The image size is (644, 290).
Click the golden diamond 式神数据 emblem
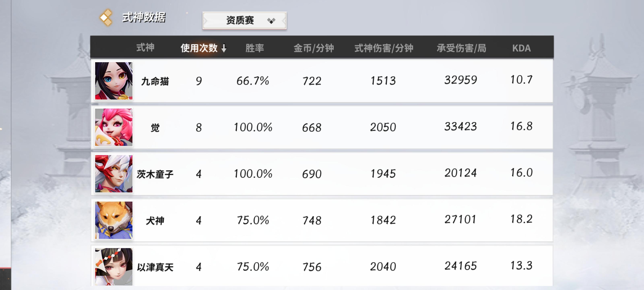pyautogui.click(x=106, y=18)
